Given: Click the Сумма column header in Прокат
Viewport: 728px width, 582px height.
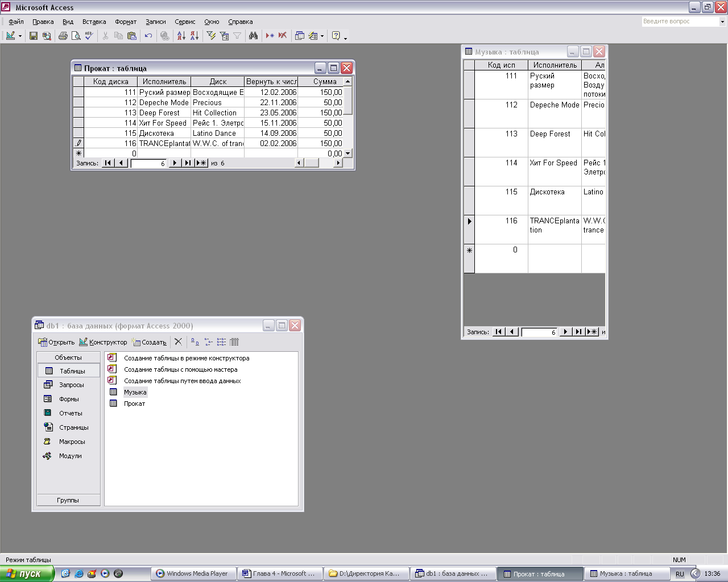Looking at the screenshot, I should pyautogui.click(x=325, y=81).
